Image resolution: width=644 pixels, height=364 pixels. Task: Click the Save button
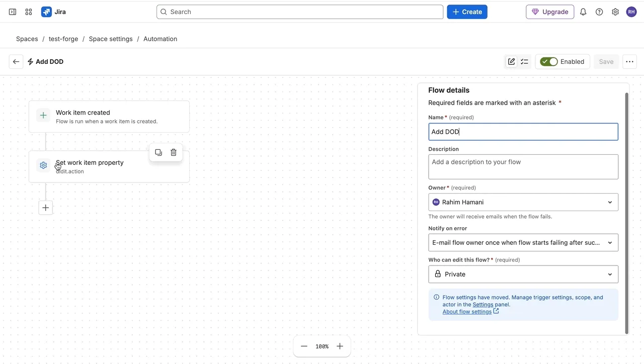click(x=606, y=61)
